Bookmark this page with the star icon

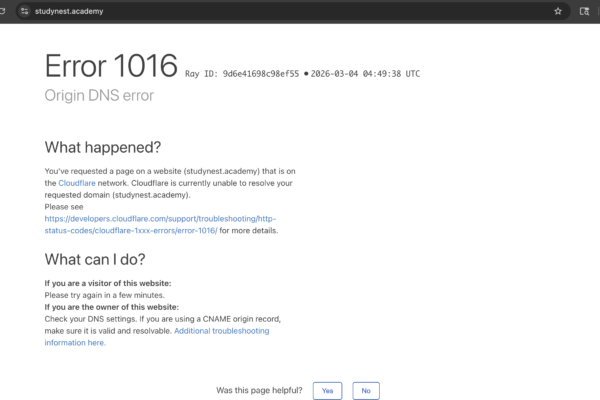click(558, 11)
